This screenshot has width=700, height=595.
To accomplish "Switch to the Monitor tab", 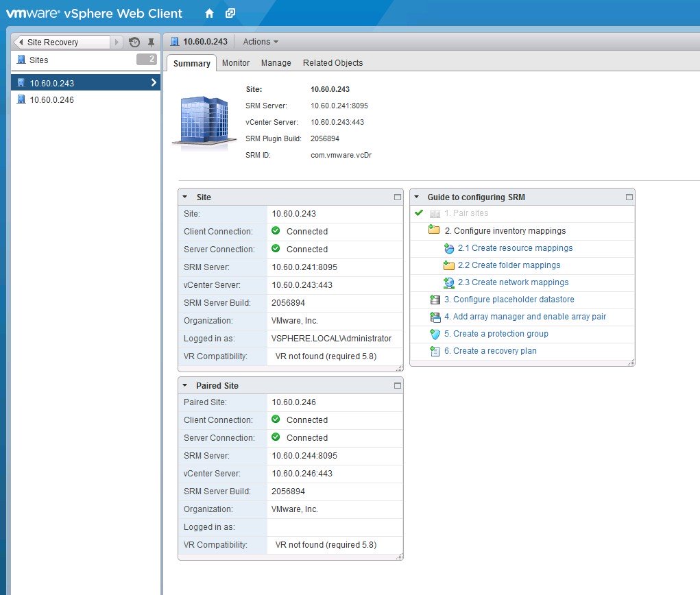I will point(236,63).
